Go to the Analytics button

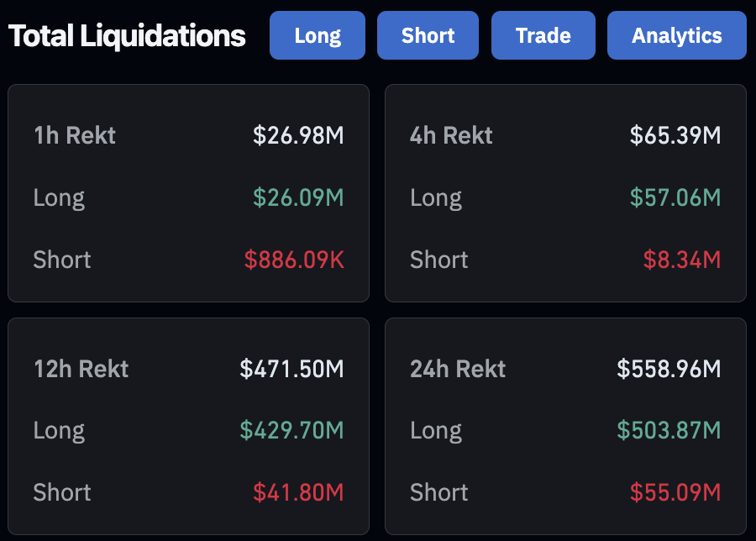(676, 35)
